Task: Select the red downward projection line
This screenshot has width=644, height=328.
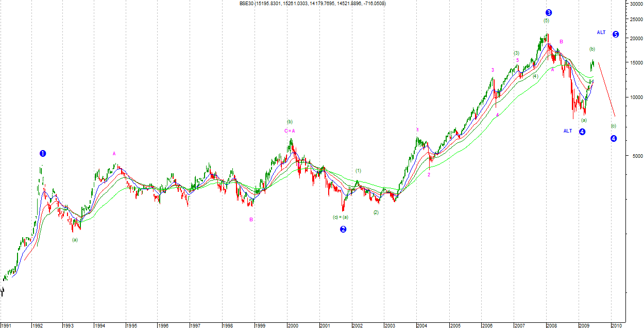Action: [606, 89]
